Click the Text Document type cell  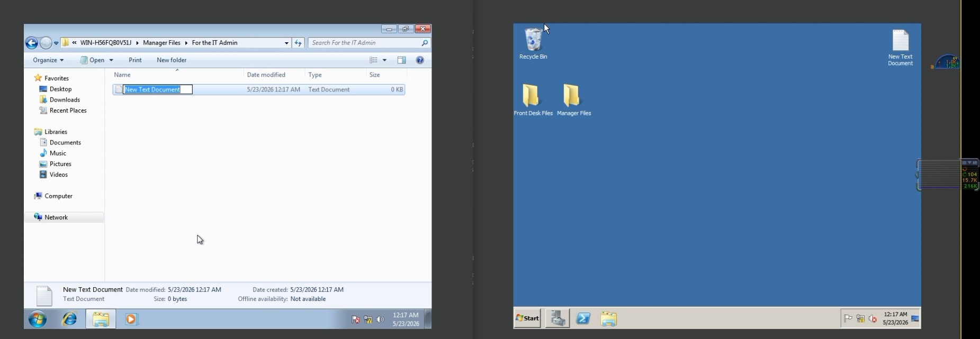pos(329,90)
